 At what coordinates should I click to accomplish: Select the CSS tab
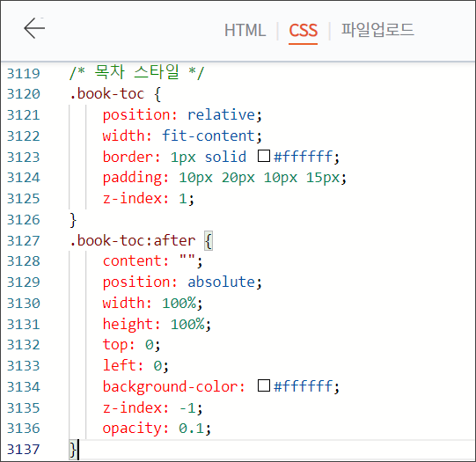[303, 30]
